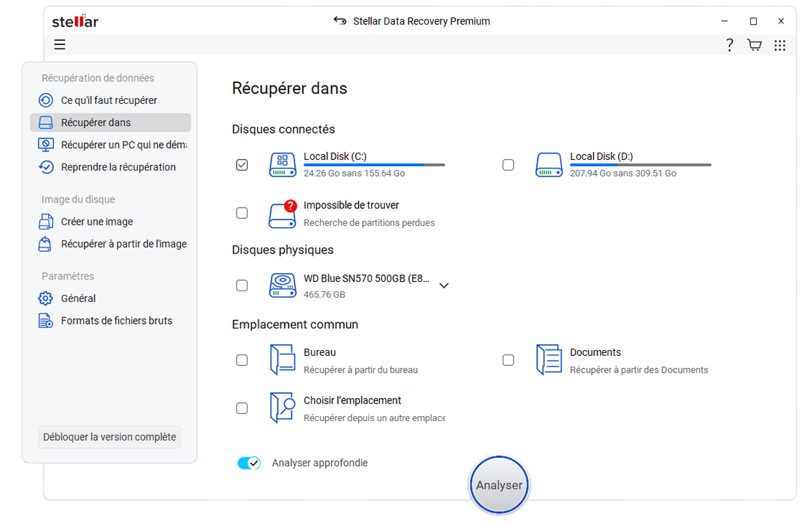Open Récupérer un PC qui ne démarre
The width and height of the screenshot is (812, 525).
tap(110, 145)
